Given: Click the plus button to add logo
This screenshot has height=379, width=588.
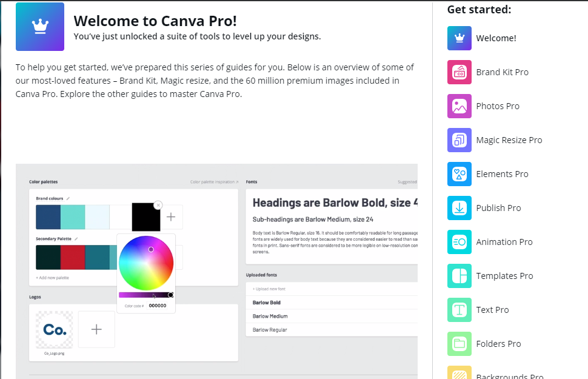Looking at the screenshot, I should tap(96, 329).
